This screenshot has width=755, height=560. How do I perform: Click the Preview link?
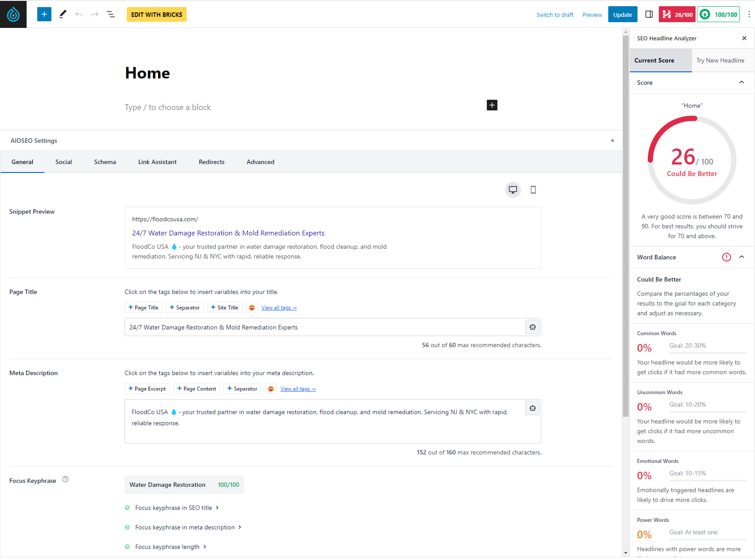592,15
